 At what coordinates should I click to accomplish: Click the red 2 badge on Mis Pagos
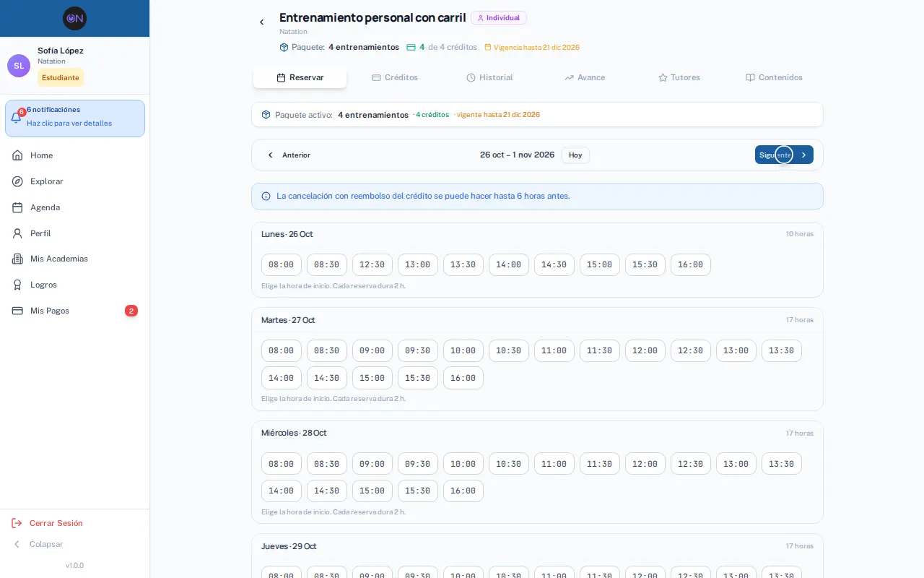tap(131, 311)
